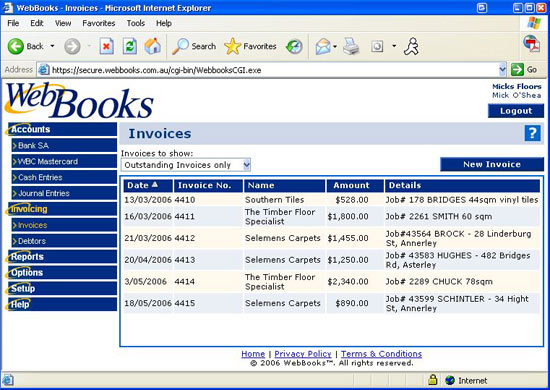Open the Back button history dropdown arrow
Screen dimensions: 550x390
point(52,46)
